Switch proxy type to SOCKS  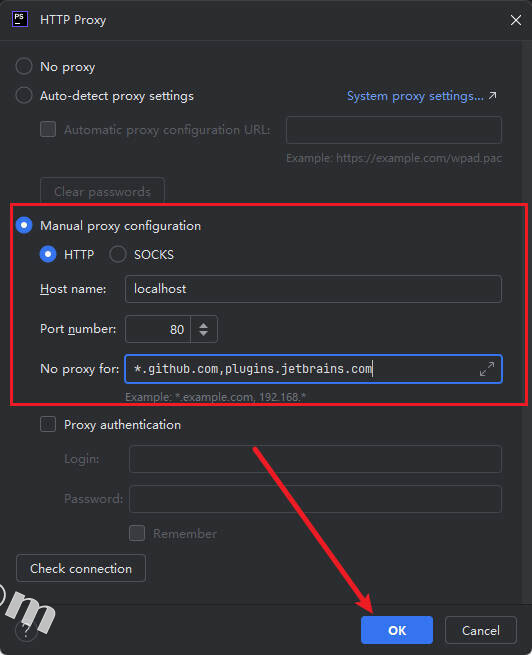[x=118, y=254]
